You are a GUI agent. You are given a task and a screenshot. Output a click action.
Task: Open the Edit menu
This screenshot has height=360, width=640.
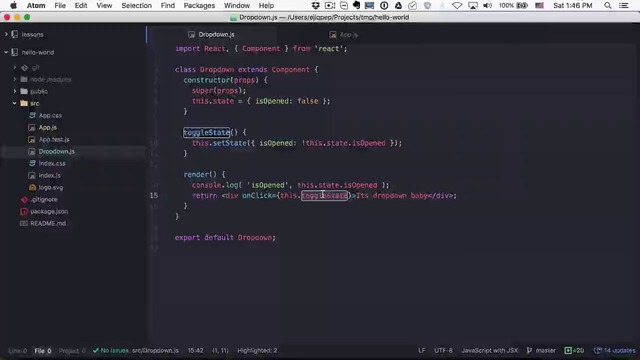point(81,6)
